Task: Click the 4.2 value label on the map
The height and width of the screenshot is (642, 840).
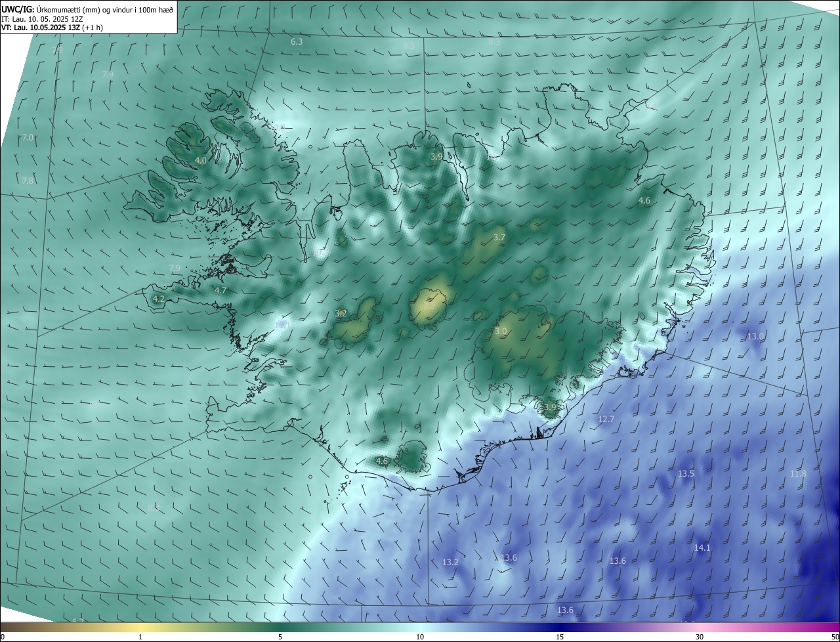Action: [158, 299]
